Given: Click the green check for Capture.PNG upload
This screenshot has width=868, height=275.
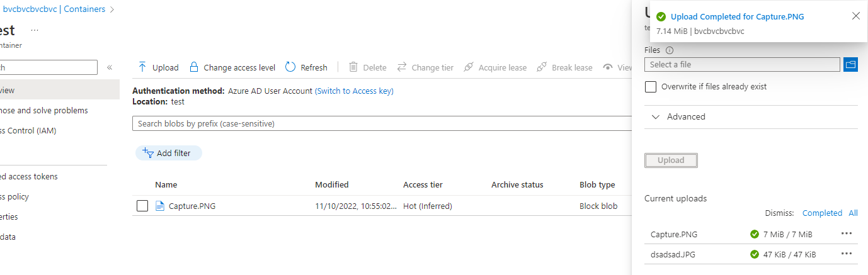Looking at the screenshot, I should pos(755,234).
